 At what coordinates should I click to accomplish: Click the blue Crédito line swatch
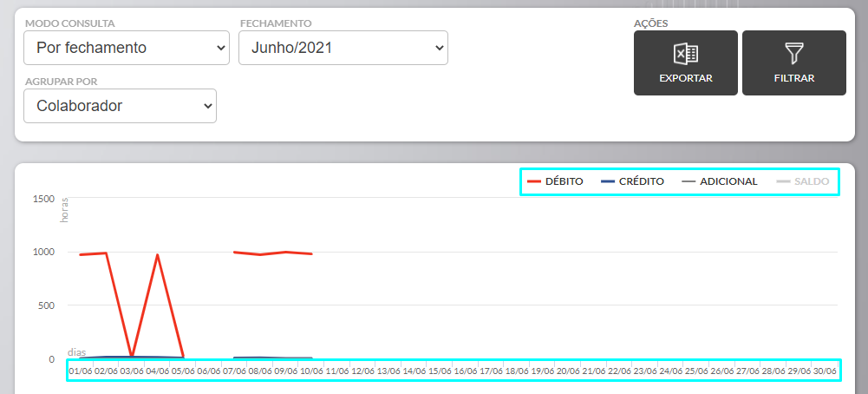tap(608, 181)
